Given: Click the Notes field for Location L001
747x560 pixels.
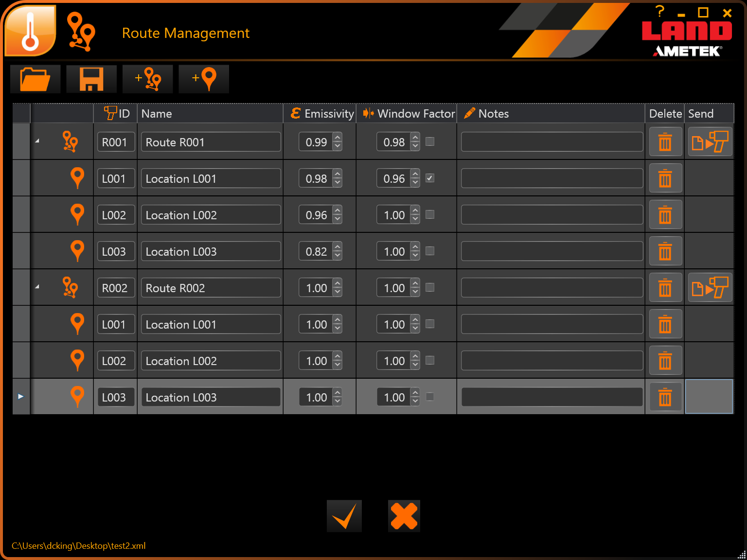Looking at the screenshot, I should (x=551, y=178).
